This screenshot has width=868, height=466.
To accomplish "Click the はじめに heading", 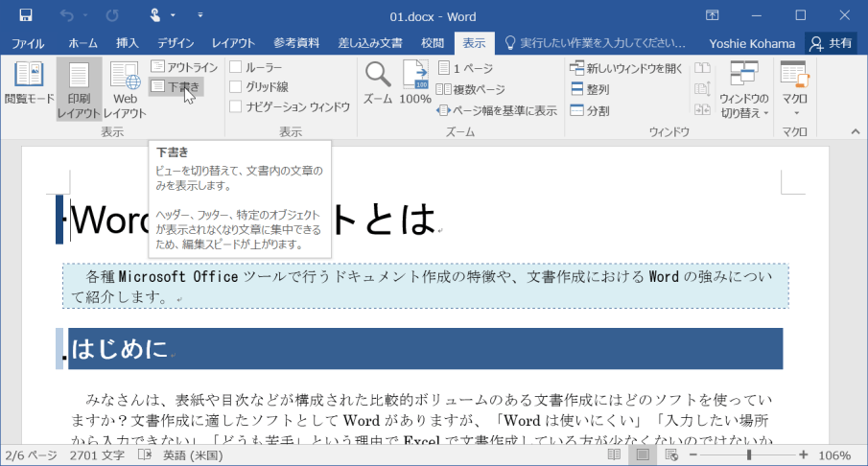I will (x=119, y=349).
